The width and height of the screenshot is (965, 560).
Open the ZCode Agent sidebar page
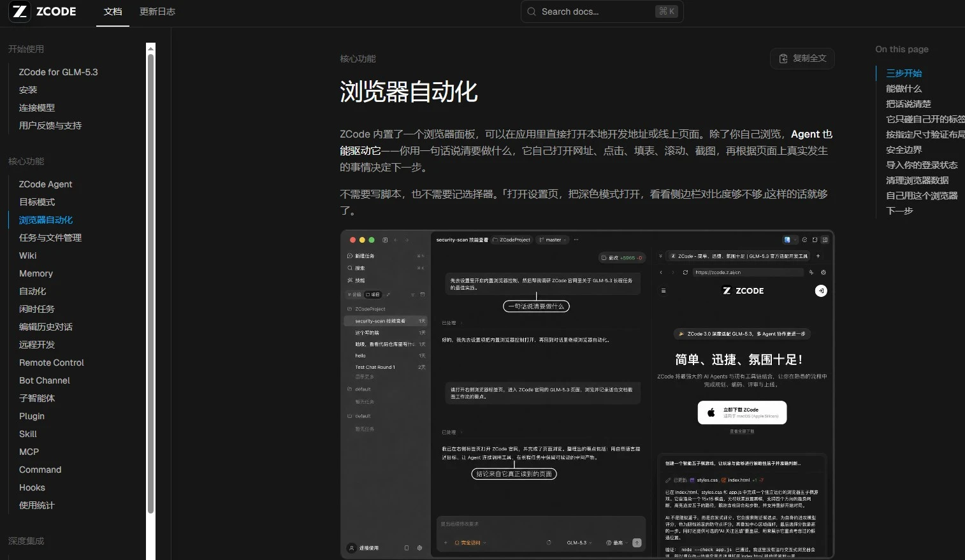click(x=45, y=184)
